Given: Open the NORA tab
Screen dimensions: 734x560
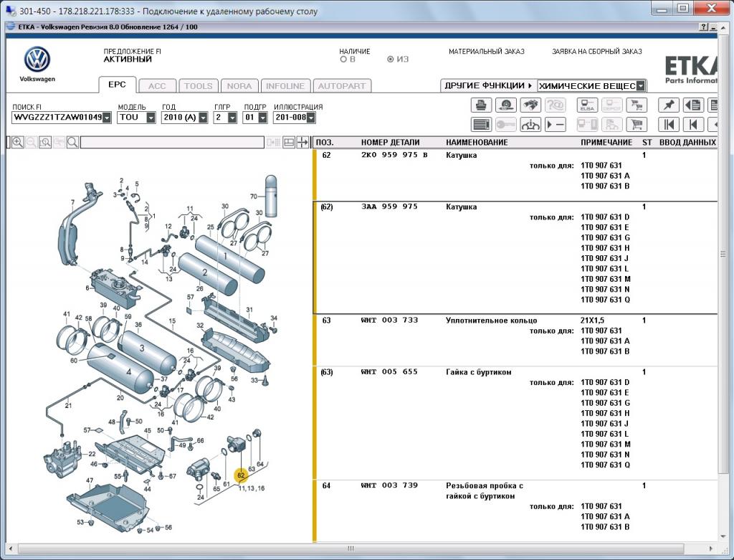Looking at the screenshot, I should point(239,86).
